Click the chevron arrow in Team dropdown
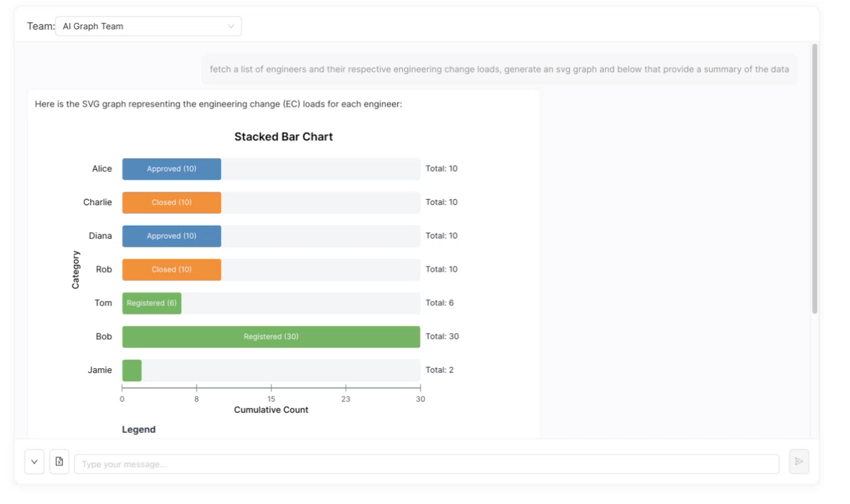 click(x=231, y=26)
